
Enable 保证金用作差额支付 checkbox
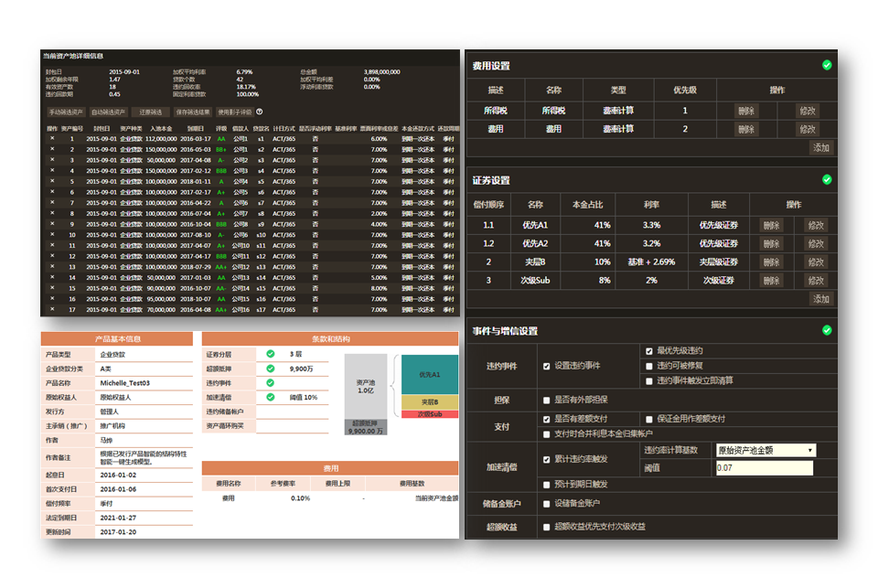pos(649,420)
